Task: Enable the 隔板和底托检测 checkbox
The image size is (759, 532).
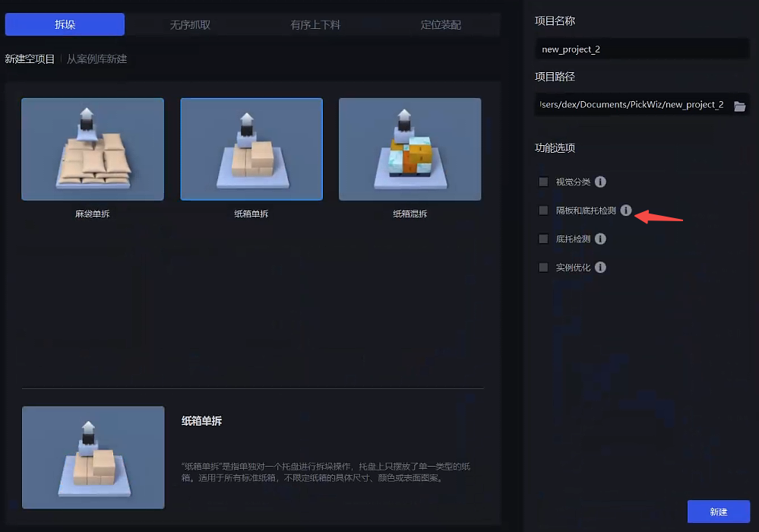Action: (x=543, y=211)
